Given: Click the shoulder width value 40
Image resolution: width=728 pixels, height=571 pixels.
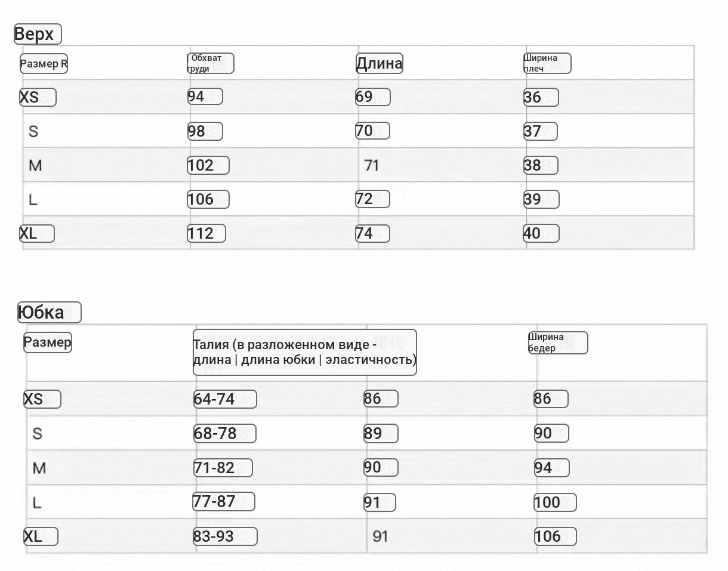Looking at the screenshot, I should [x=541, y=233].
